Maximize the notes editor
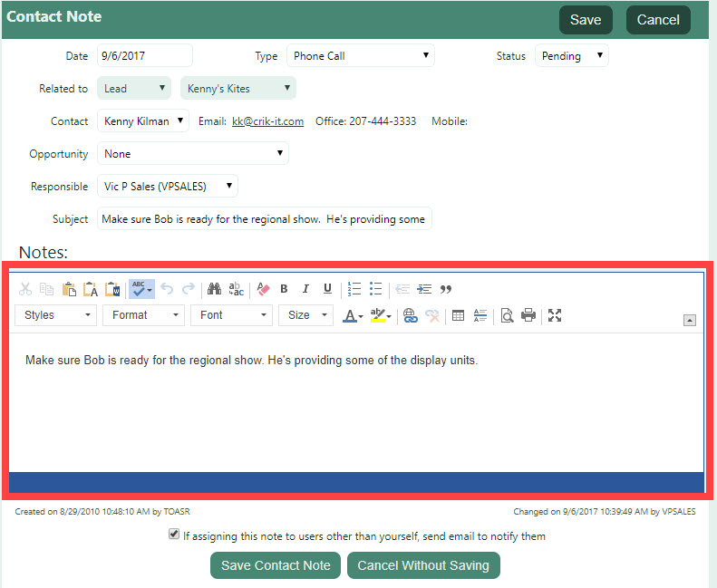This screenshot has height=588, width=717. (x=556, y=315)
